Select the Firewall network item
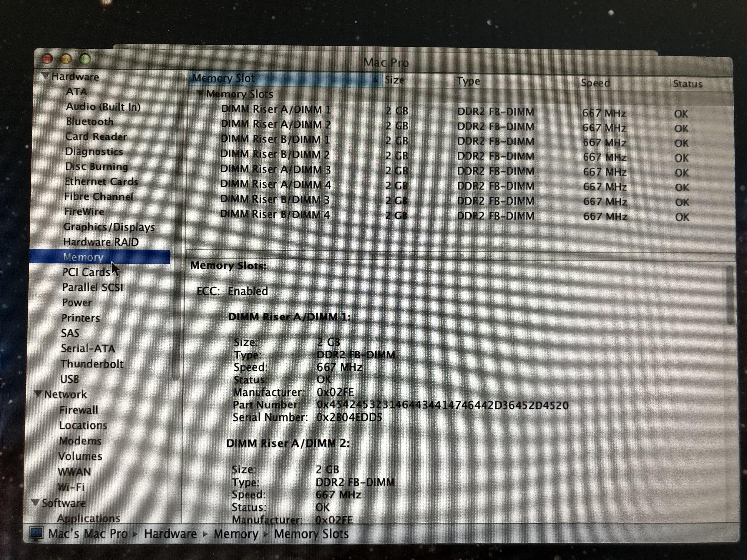The width and height of the screenshot is (747, 560). 79,410
